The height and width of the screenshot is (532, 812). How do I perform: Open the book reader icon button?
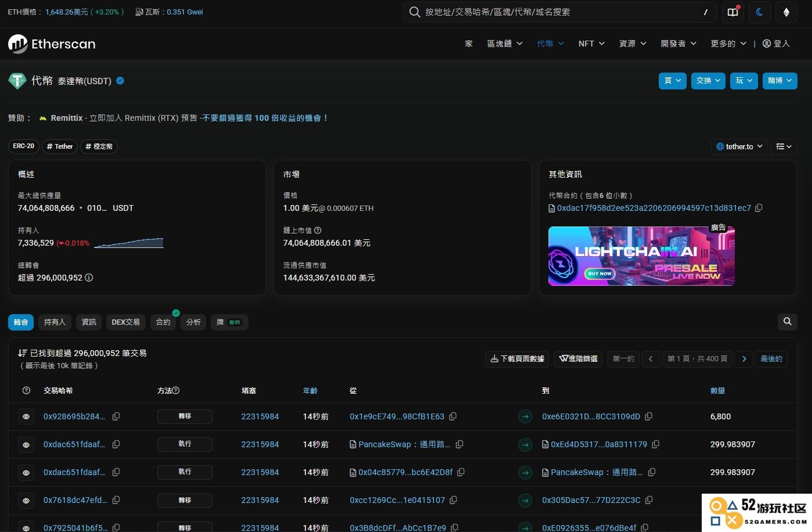733,12
